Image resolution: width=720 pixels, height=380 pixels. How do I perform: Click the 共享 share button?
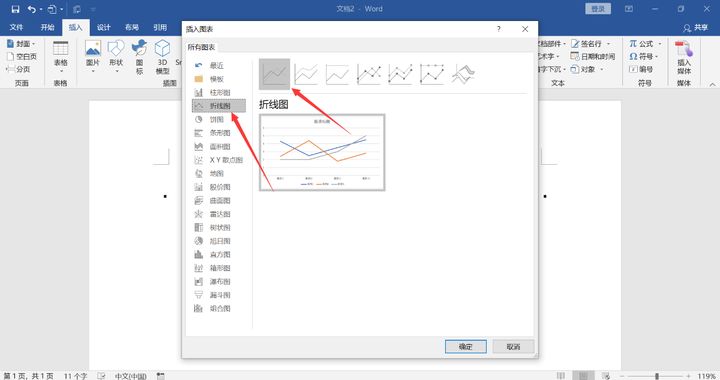click(695, 28)
